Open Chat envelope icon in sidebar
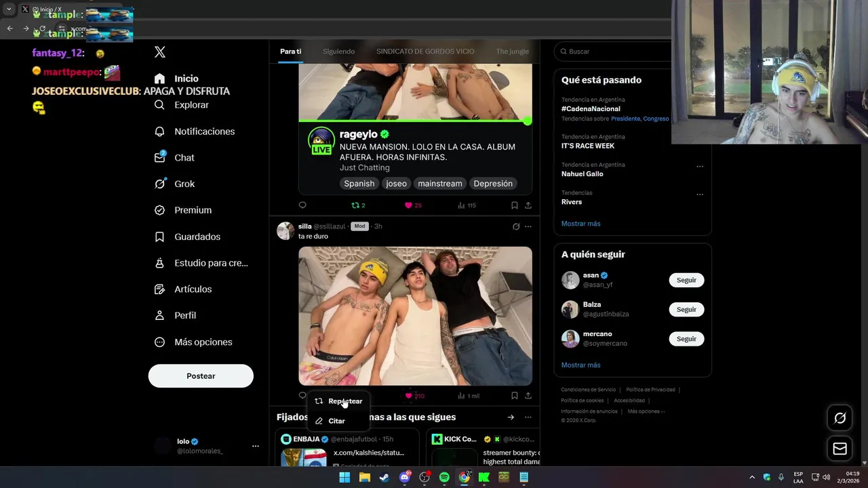The width and height of the screenshot is (868, 488). (x=159, y=157)
